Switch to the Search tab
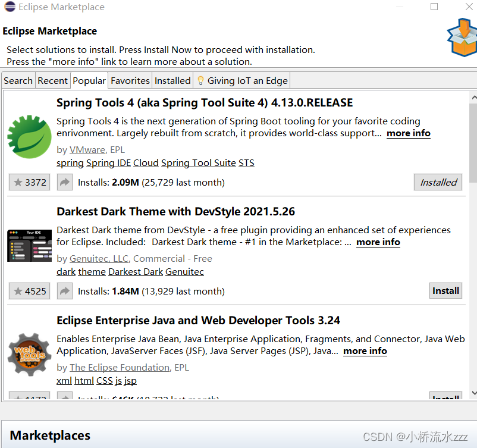 (x=18, y=81)
